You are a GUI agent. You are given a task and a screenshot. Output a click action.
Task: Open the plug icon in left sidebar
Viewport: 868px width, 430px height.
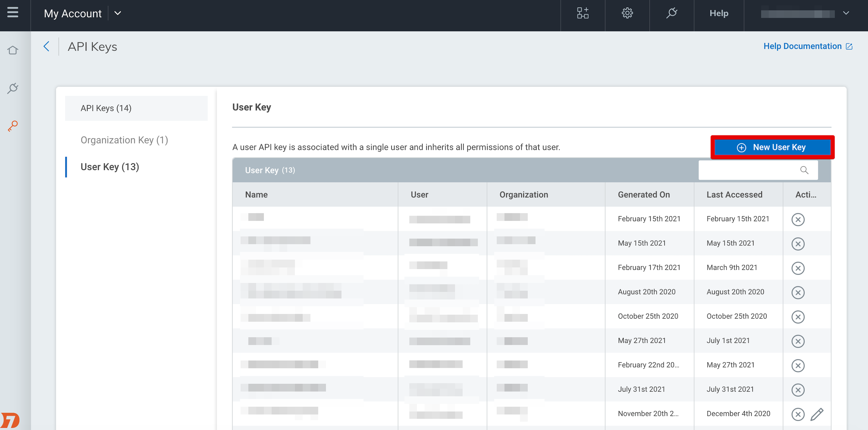(13, 88)
